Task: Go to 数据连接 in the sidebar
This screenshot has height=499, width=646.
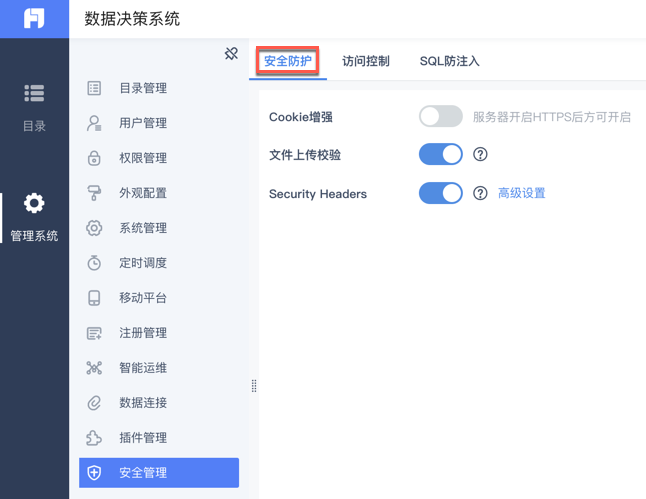Action: click(x=143, y=403)
